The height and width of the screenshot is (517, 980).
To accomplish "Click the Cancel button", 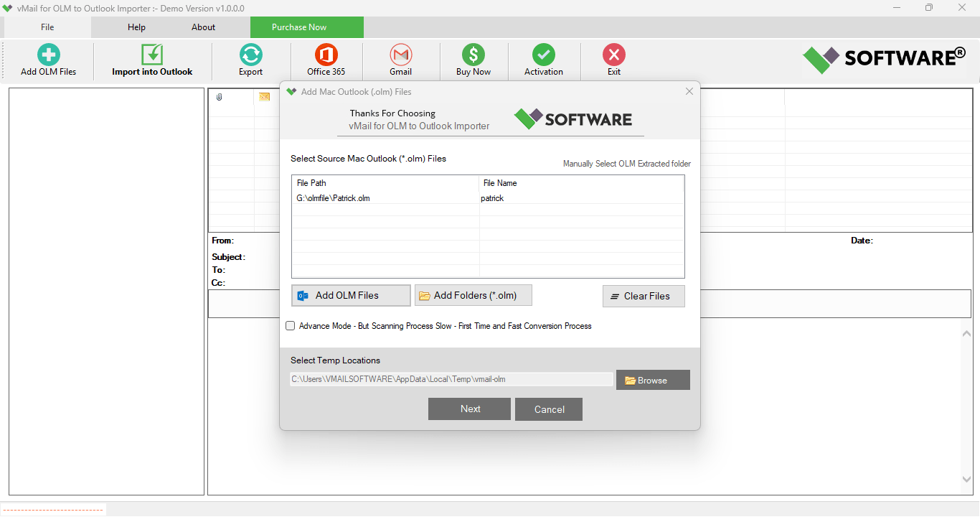I will click(549, 409).
